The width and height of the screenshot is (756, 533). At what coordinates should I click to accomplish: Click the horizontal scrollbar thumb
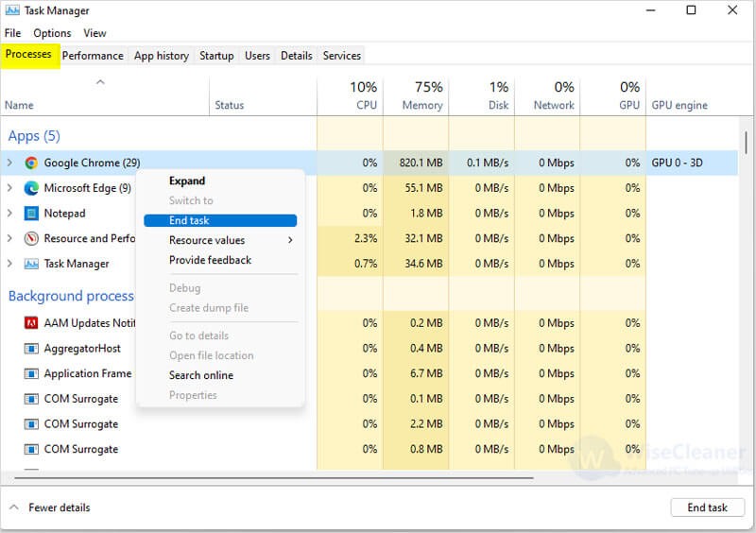click(x=274, y=478)
